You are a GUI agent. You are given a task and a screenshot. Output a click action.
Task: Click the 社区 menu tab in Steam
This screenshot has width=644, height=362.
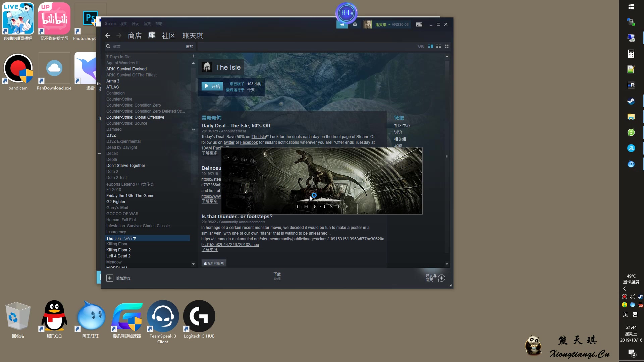pos(168,35)
